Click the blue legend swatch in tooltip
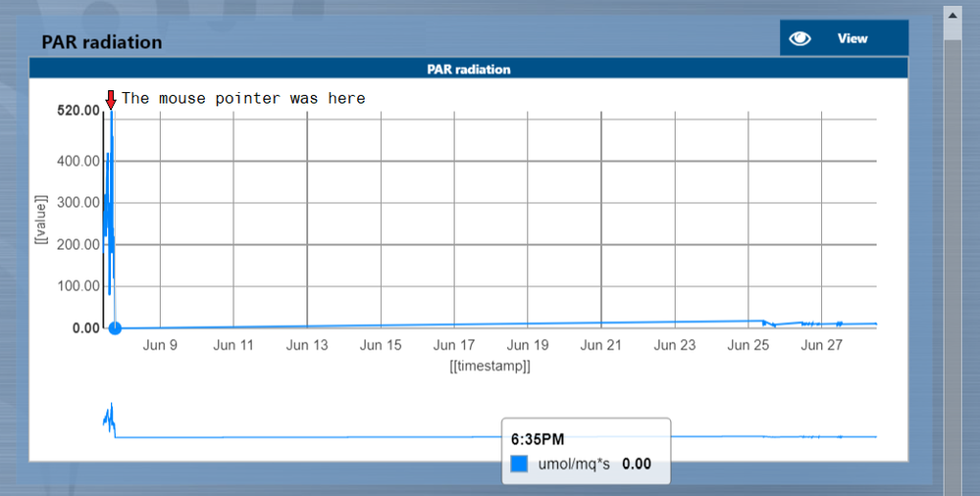This screenshot has width=980, height=496. [x=519, y=464]
